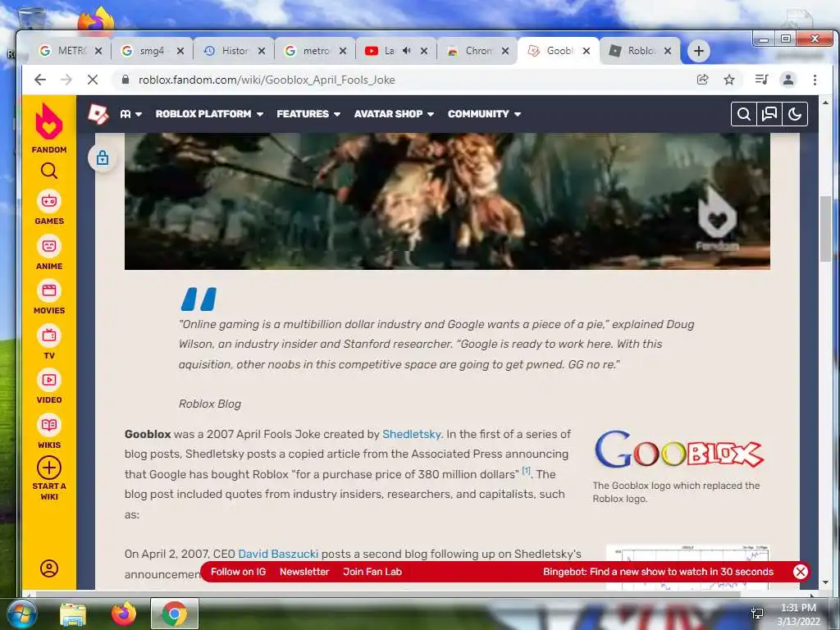Expand the Roblox Platform menu
This screenshot has height=630, width=840.
[x=209, y=114]
